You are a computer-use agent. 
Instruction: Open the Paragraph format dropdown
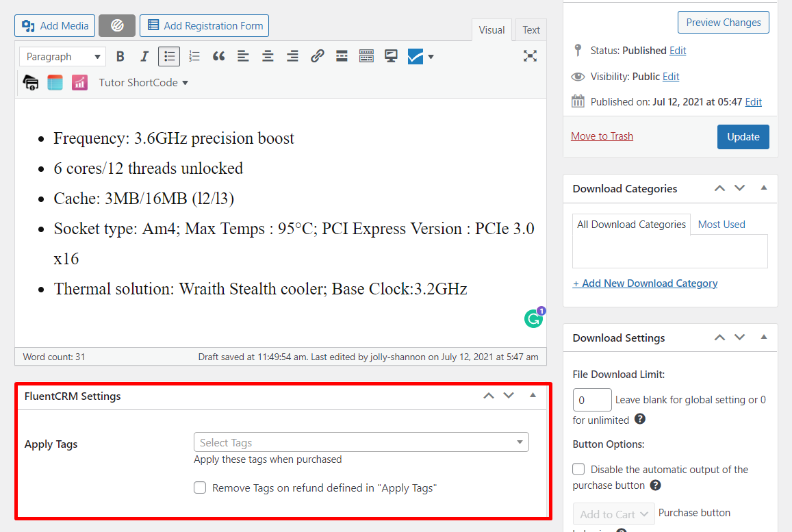click(62, 57)
